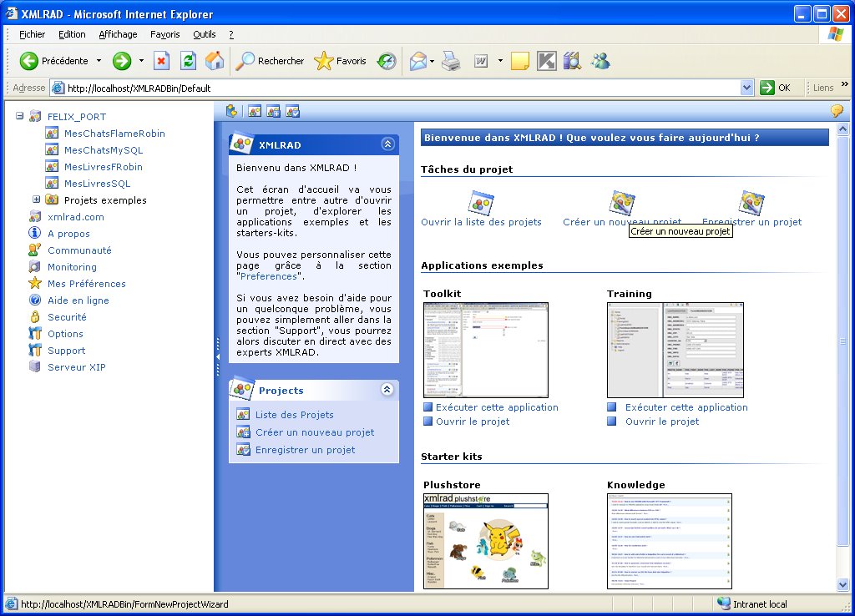Open the History toolbar icon
Image resolution: width=855 pixels, height=616 pixels.
pyautogui.click(x=387, y=61)
